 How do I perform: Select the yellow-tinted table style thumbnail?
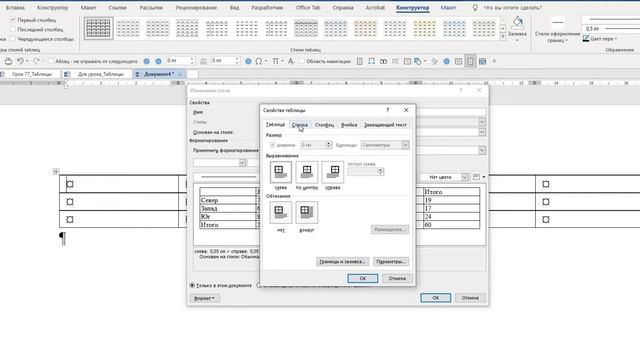click(x=424, y=28)
